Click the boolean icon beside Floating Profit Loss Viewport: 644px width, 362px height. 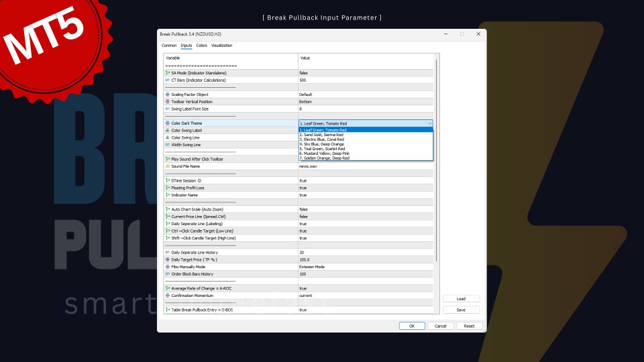pos(168,188)
